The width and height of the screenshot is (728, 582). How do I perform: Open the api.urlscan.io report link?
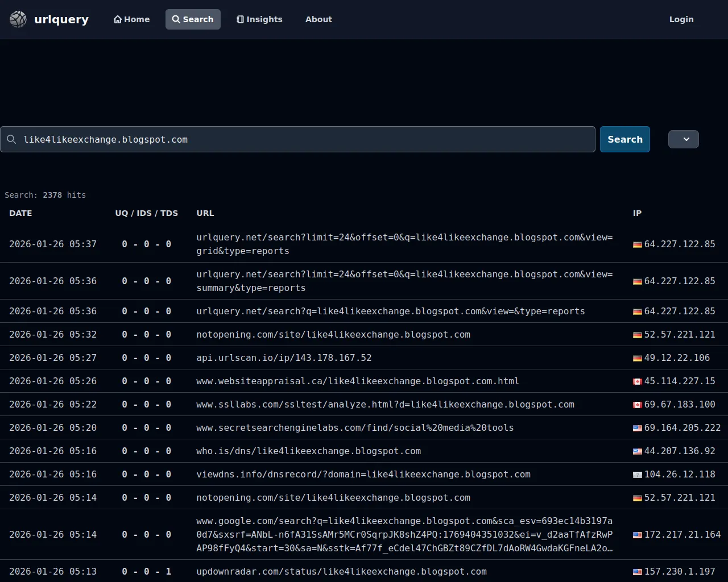[x=284, y=358]
